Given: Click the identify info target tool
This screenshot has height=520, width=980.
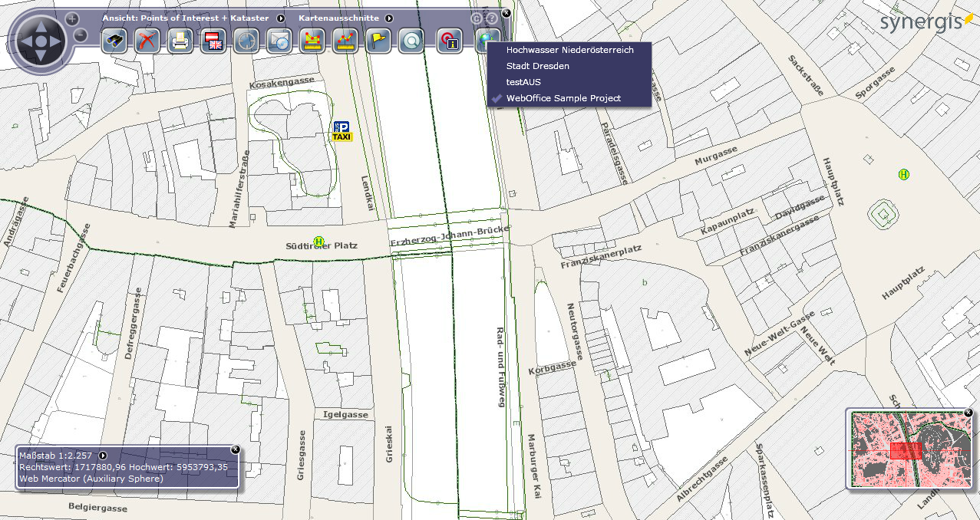Looking at the screenshot, I should click(450, 41).
